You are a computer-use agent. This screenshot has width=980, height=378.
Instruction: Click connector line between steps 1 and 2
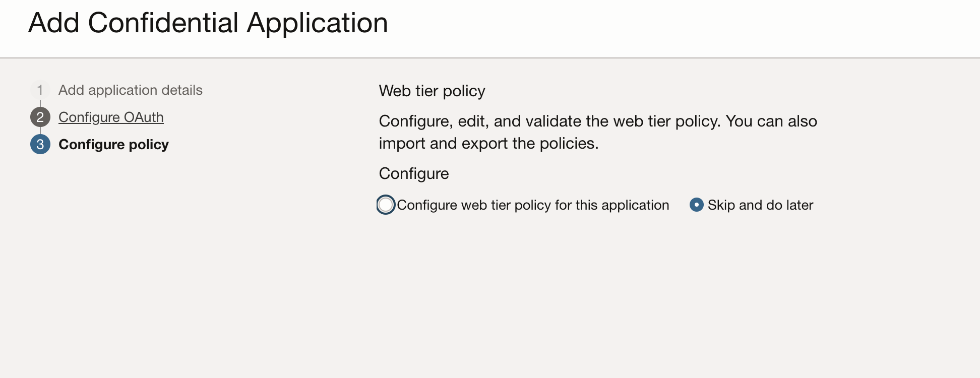click(x=40, y=104)
